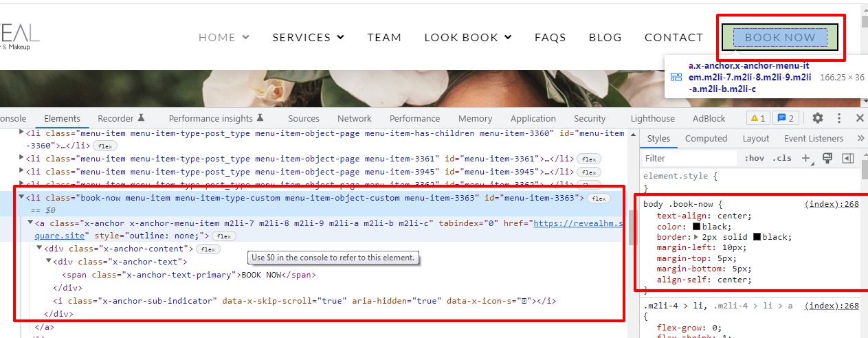The image size is (868, 338).
Task: Collapse the book-now li element node
Action: [x=21, y=198]
